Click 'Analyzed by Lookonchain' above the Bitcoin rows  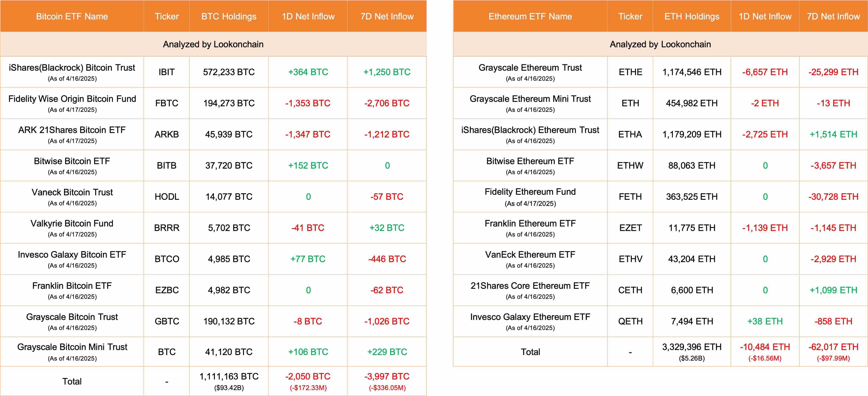[213, 44]
